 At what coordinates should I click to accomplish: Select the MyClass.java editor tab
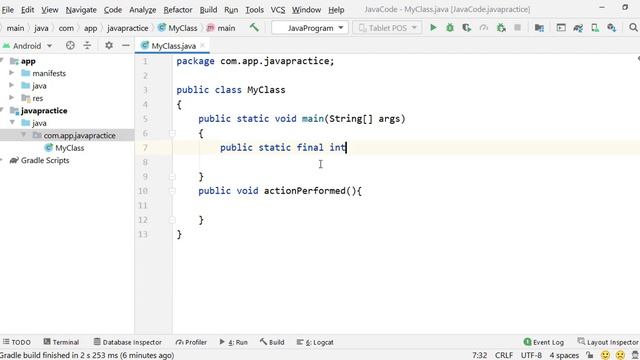coord(173,46)
